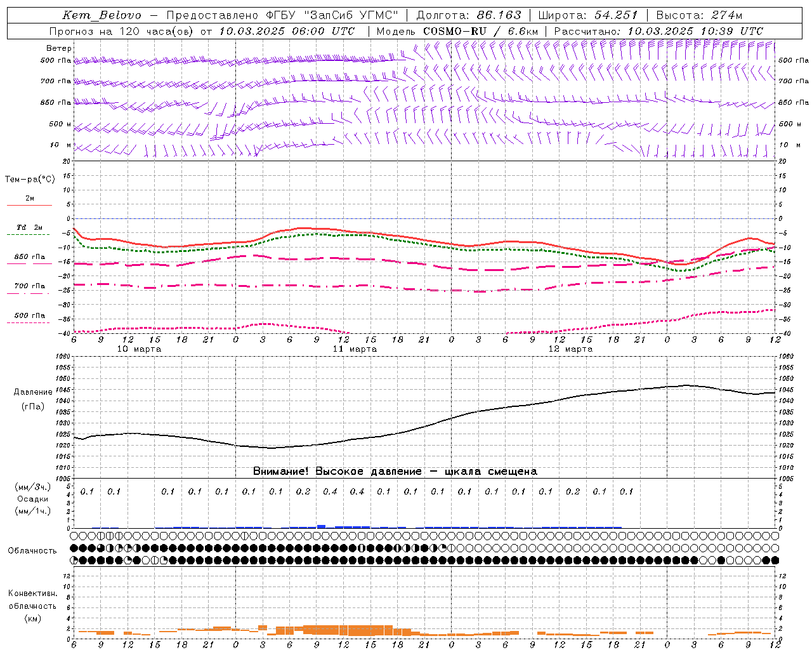This screenshot has width=812, height=650.
Task: Click the 700 гПа temperature legend entry
Action: (29, 286)
